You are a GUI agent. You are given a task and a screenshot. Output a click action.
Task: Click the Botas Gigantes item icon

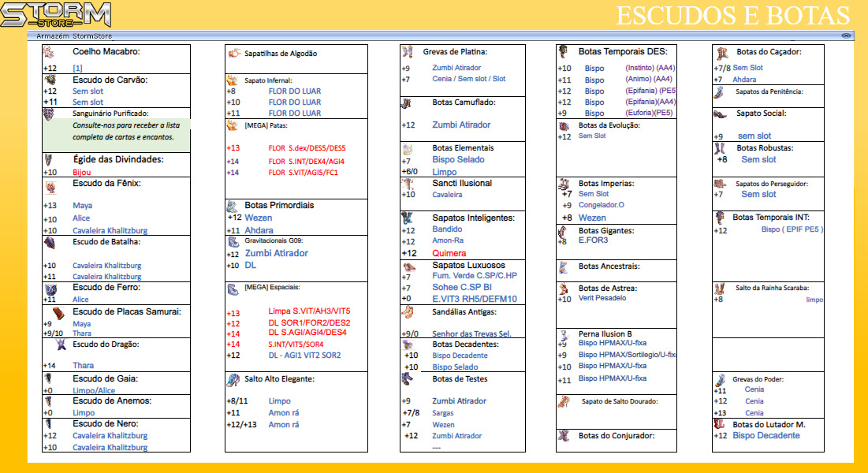tap(561, 232)
